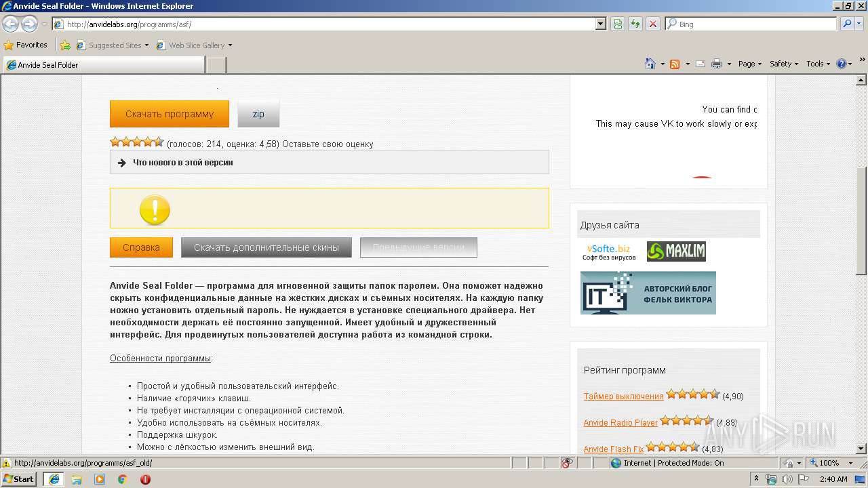The image size is (868, 488).
Task: Click the RSS feeds icon
Action: click(x=675, y=64)
